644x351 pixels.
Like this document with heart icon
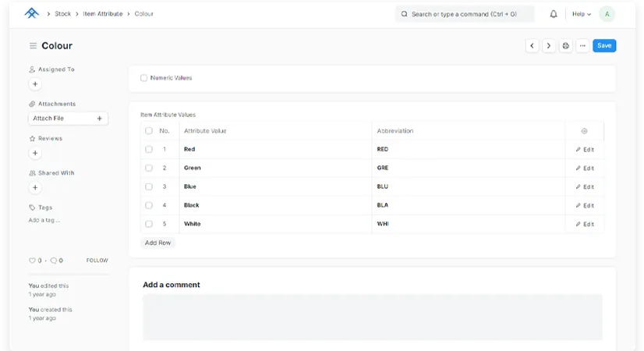click(x=33, y=261)
